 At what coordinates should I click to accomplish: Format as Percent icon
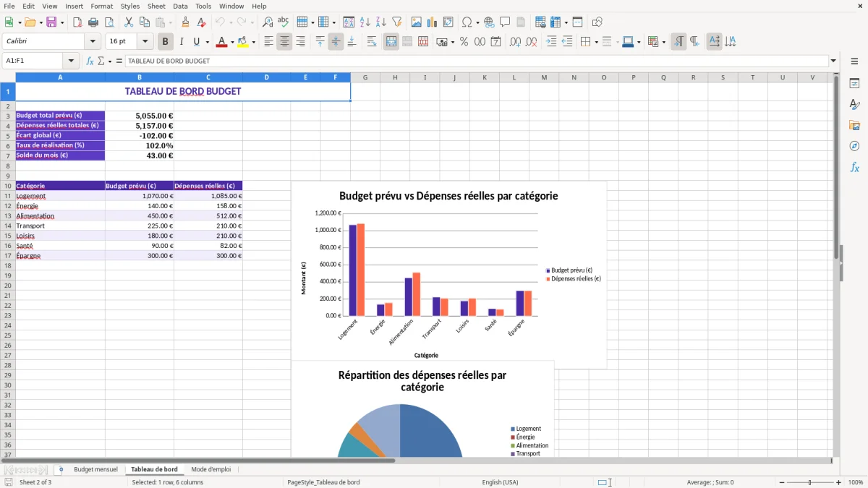coord(464,42)
